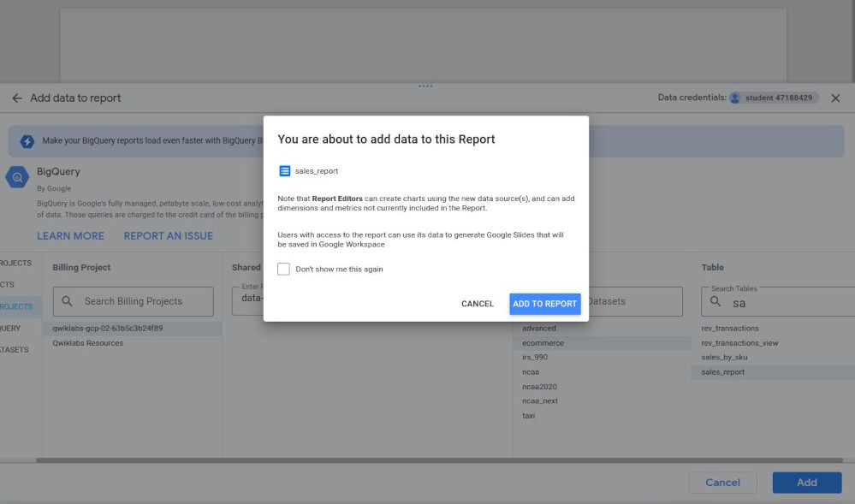
Task: Check Don't show me this again
Action: click(283, 269)
